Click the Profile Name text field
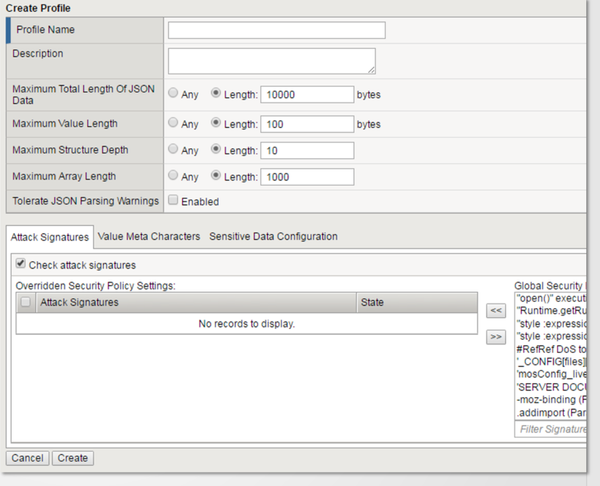Image resolution: width=600 pixels, height=486 pixels. (276, 30)
